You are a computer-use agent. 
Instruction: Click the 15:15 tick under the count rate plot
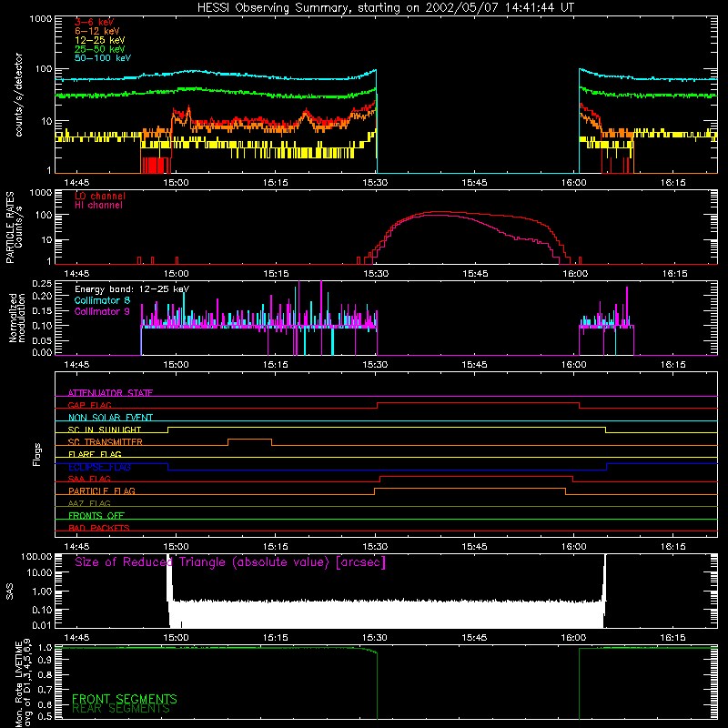click(x=276, y=183)
